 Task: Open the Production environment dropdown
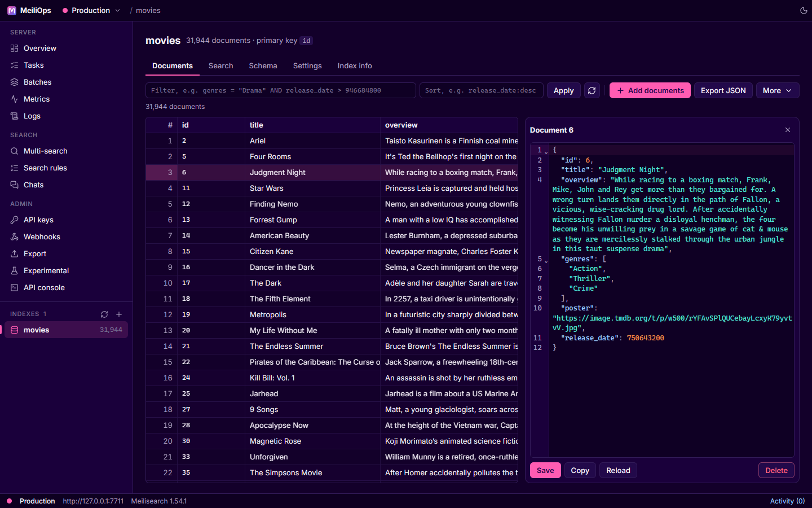[91, 10]
